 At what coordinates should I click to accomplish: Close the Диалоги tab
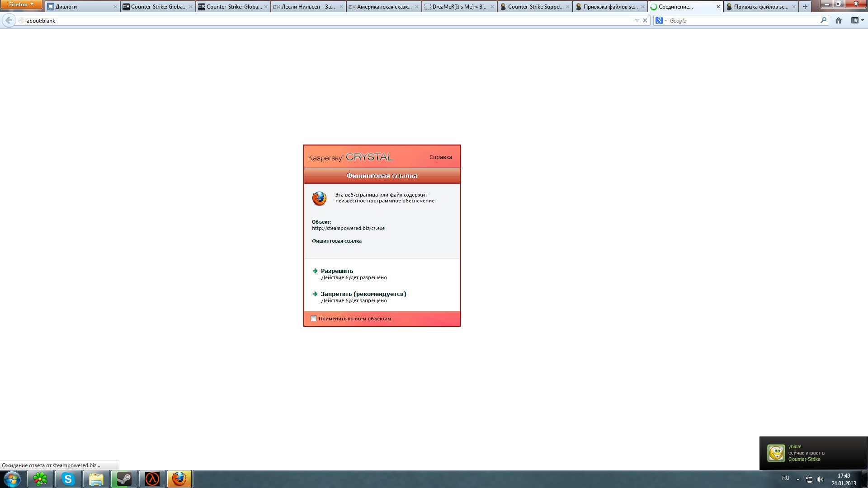(115, 7)
